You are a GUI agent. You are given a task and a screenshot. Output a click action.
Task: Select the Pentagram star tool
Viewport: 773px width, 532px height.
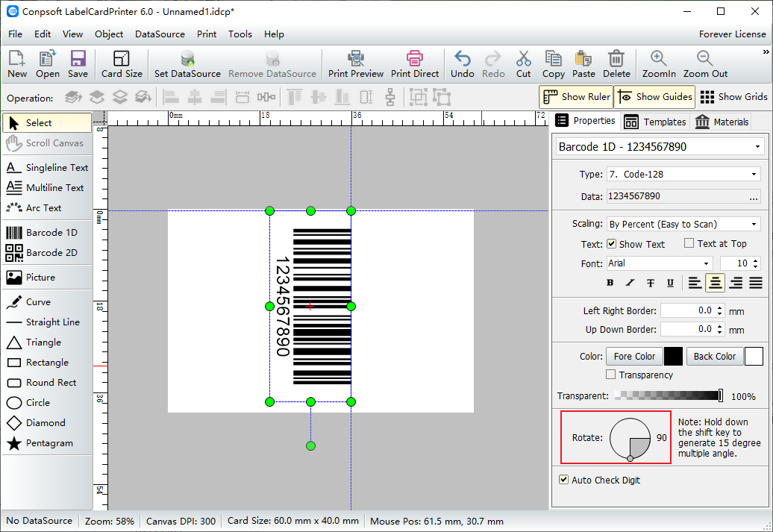click(47, 443)
